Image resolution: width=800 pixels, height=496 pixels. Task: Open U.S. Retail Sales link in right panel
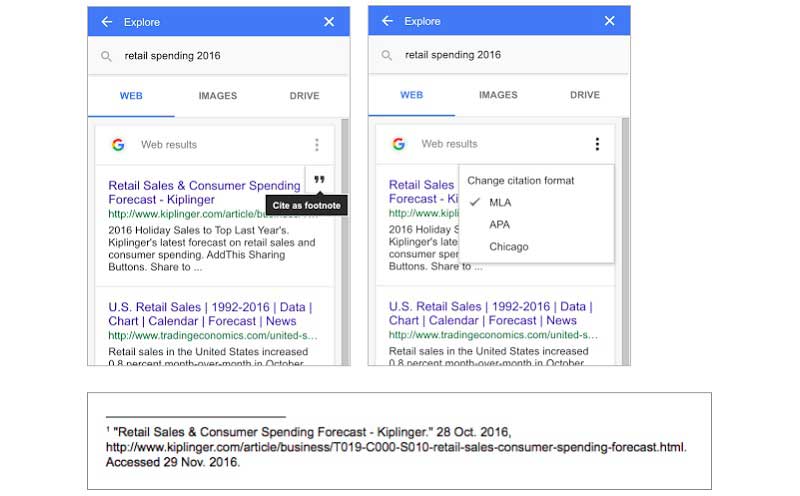point(490,313)
